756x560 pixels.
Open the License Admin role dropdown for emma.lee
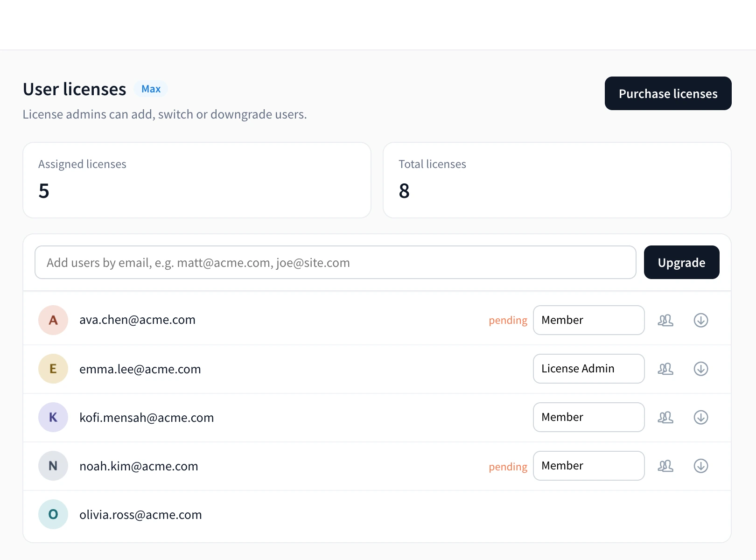[x=589, y=369]
